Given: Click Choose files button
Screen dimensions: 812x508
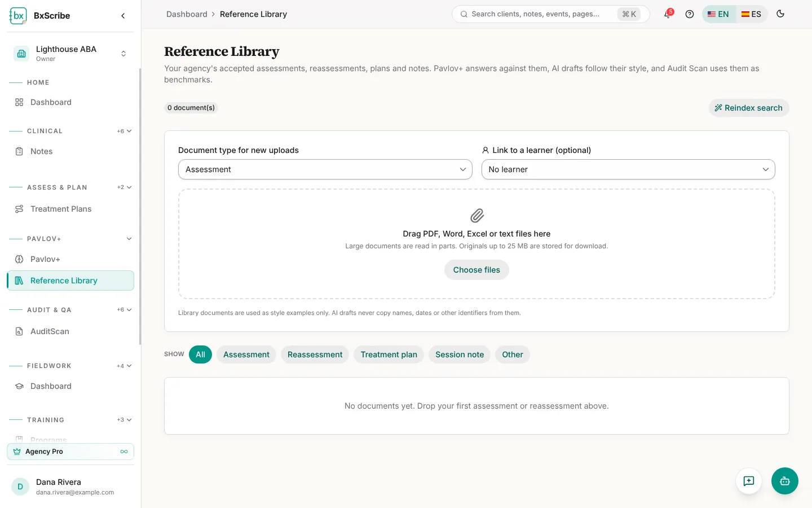Looking at the screenshot, I should [476, 270].
